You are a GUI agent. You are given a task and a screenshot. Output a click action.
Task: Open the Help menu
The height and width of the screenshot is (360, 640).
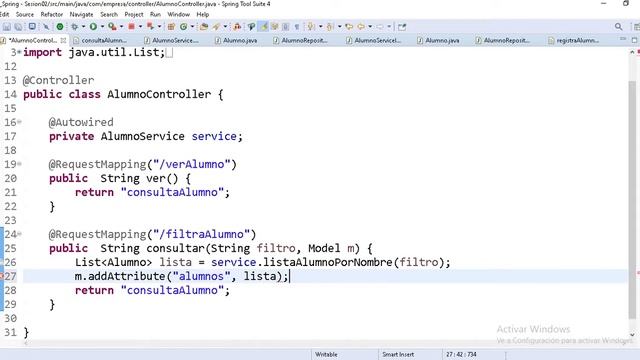coord(203,14)
